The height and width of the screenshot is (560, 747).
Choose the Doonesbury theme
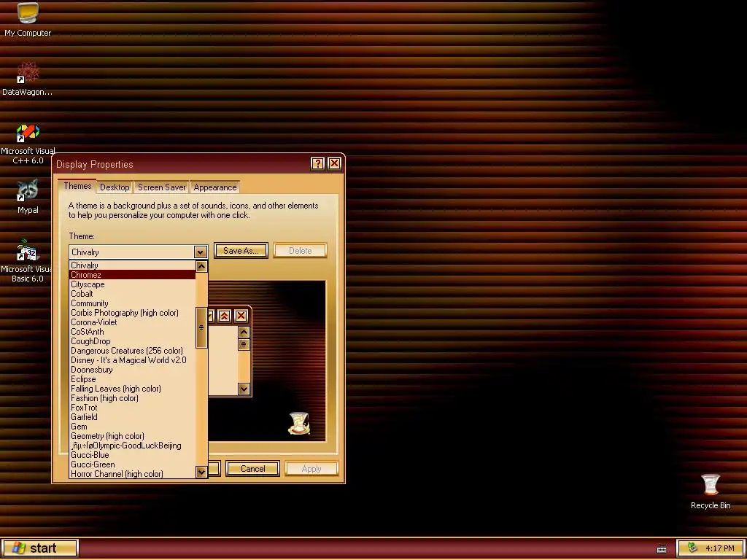click(133, 370)
